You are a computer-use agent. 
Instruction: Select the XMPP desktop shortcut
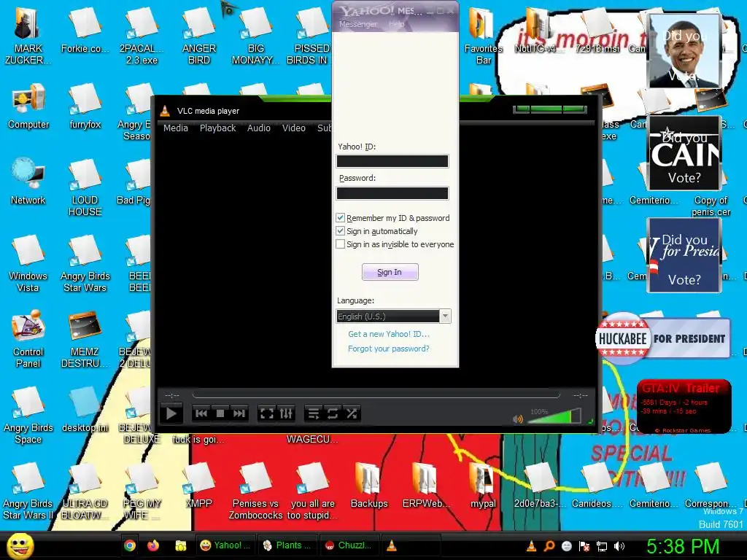click(x=198, y=485)
